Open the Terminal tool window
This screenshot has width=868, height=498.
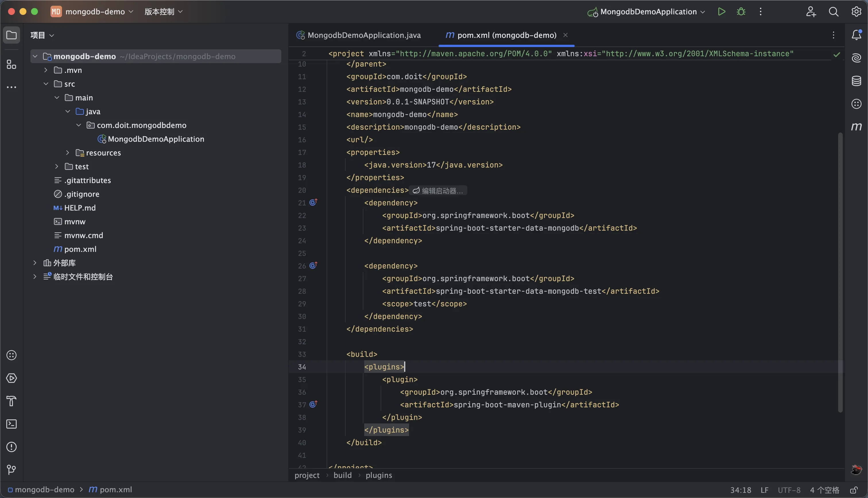pos(12,424)
